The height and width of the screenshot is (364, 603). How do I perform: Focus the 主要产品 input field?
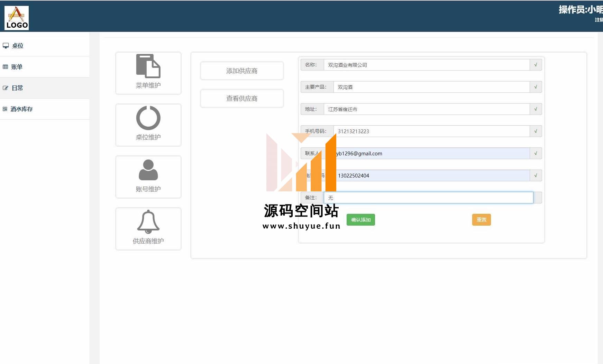click(x=431, y=87)
